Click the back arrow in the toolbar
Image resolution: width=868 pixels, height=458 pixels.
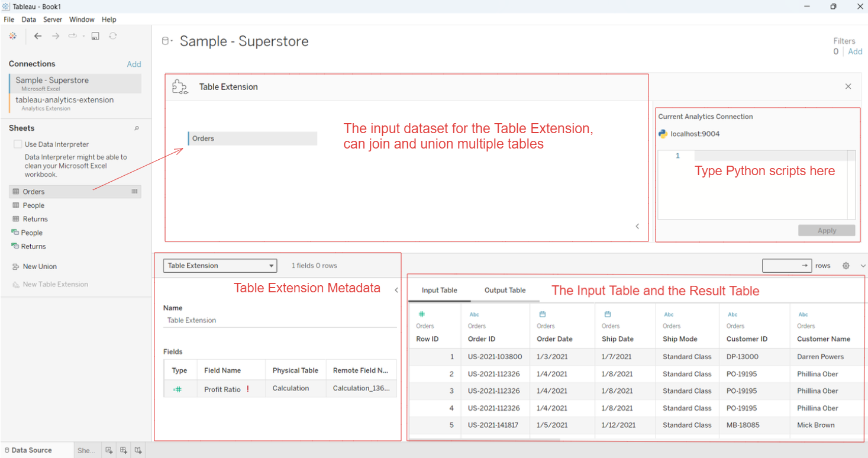[x=38, y=36]
